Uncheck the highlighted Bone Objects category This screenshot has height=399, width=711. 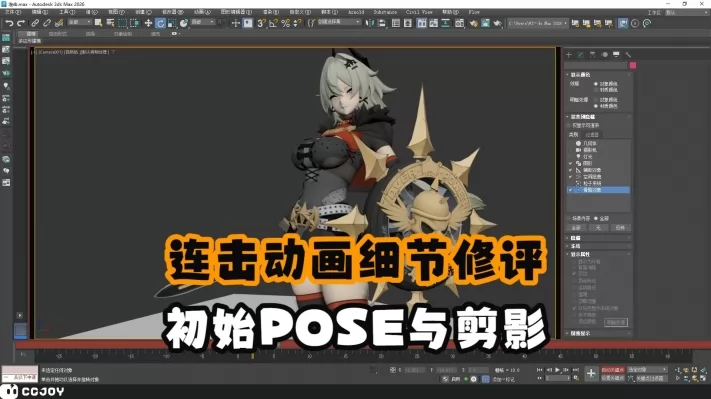pyautogui.click(x=570, y=190)
